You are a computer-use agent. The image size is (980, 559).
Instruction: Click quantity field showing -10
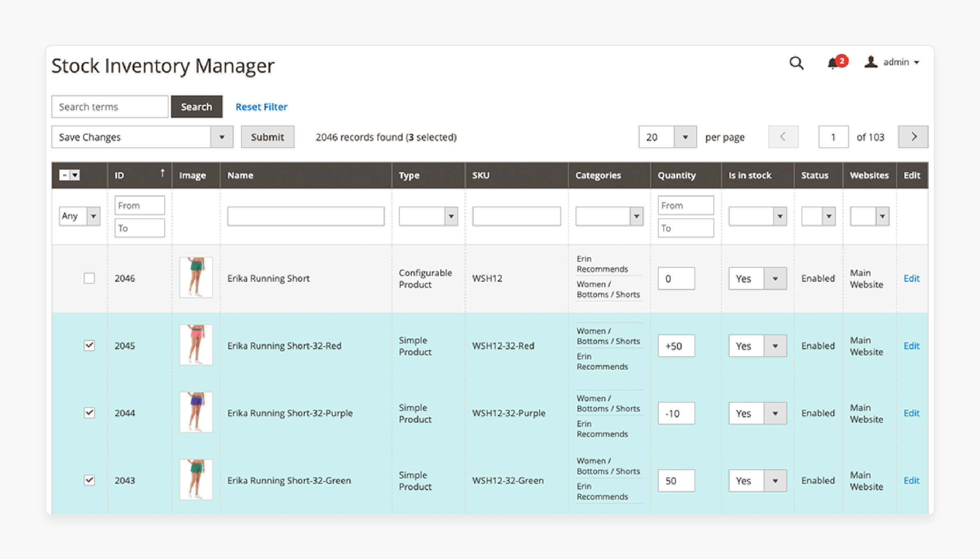676,413
